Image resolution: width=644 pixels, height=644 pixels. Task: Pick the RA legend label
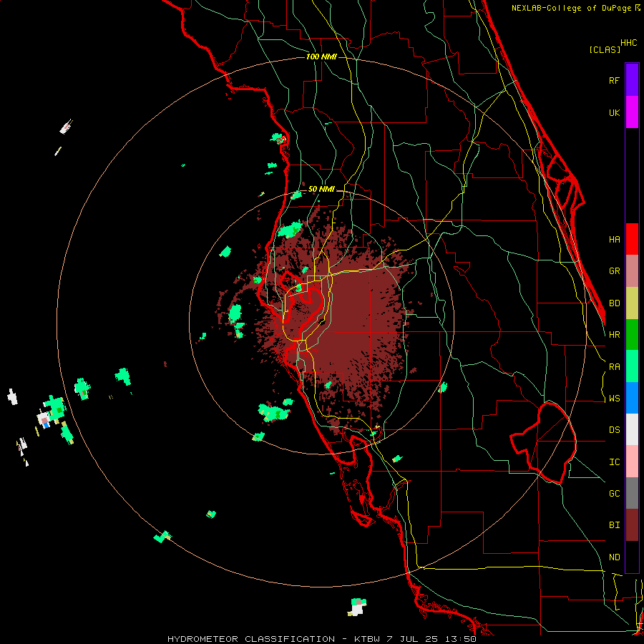click(x=614, y=367)
